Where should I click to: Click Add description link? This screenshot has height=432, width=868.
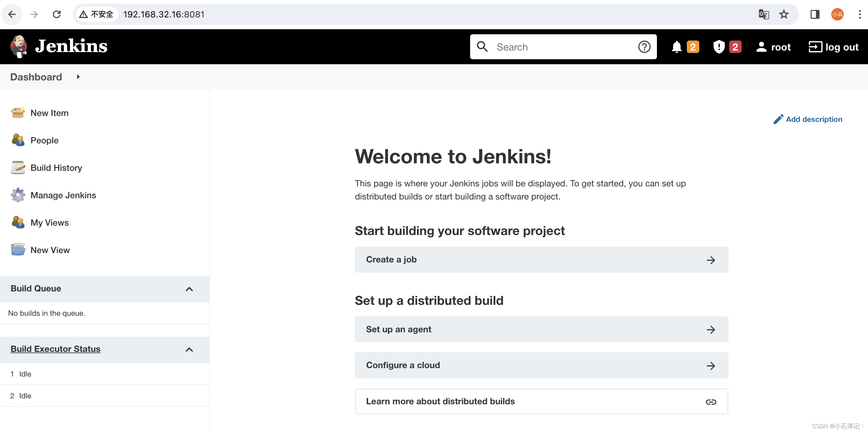tap(814, 119)
